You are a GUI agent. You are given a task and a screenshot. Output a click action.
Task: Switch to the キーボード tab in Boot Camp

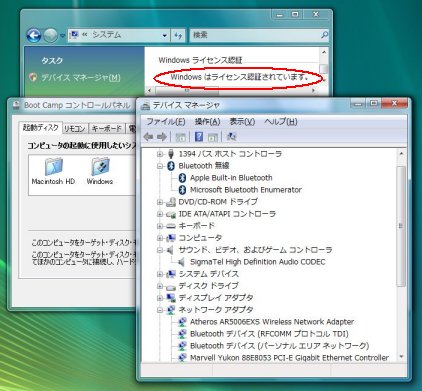[x=107, y=128]
